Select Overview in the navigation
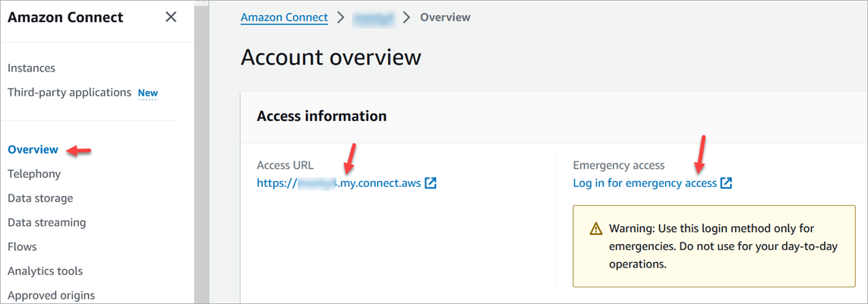The height and width of the screenshot is (304, 868). click(33, 150)
